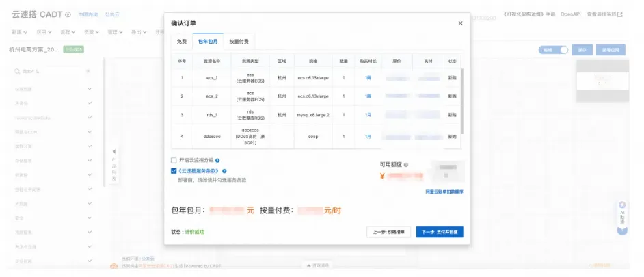
Task: Clear the product search with the small x icon
Action: 88,72
